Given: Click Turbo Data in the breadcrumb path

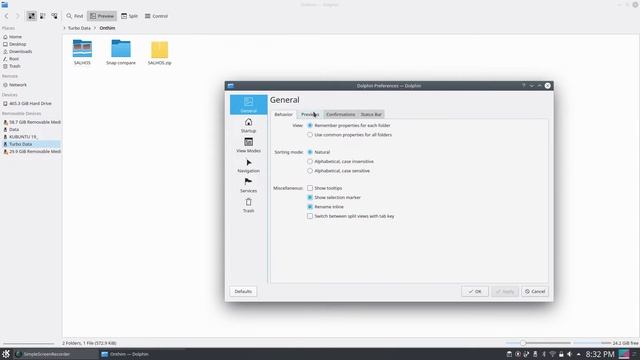Looking at the screenshot, I should point(79,28).
